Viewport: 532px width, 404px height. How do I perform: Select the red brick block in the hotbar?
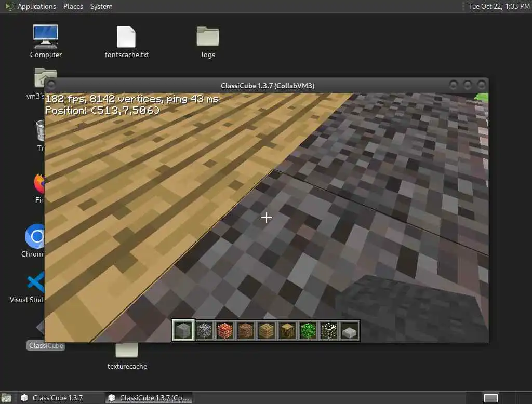click(x=225, y=330)
